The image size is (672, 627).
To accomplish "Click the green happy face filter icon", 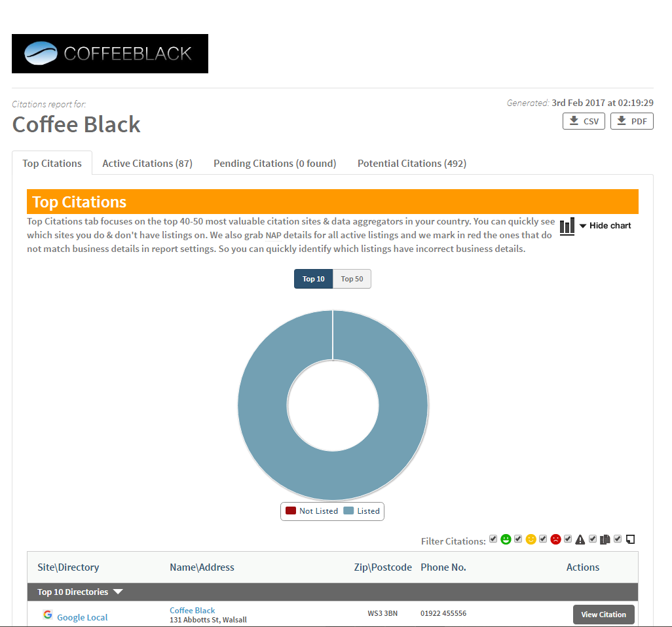I will pyautogui.click(x=506, y=539).
